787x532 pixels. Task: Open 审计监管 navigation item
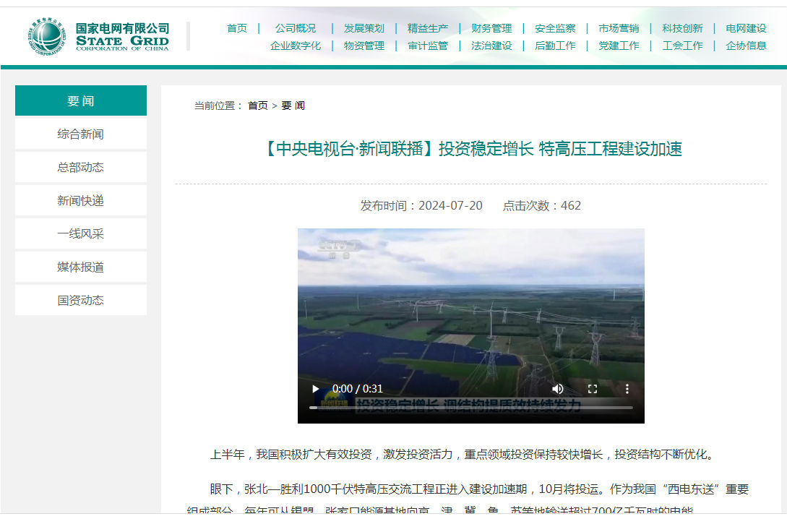(x=428, y=46)
